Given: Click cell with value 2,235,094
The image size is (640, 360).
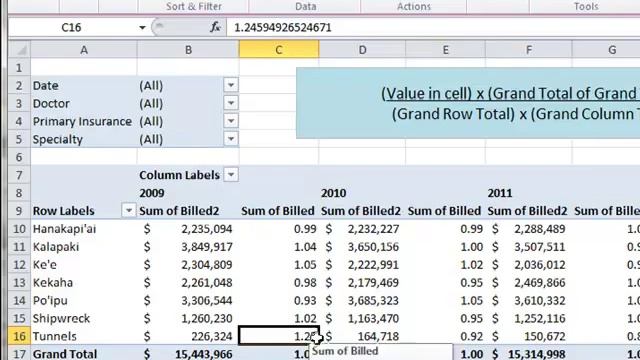Looking at the screenshot, I should (207, 229).
